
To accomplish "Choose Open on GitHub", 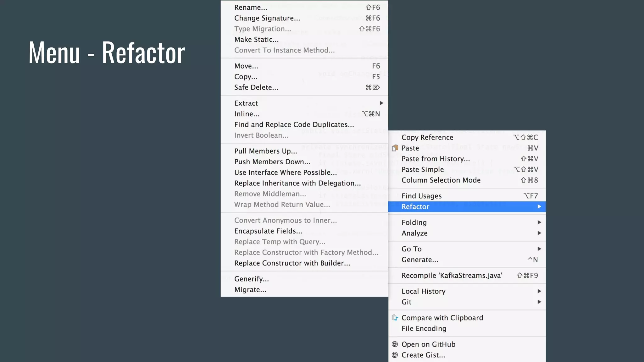I will [x=467, y=344].
